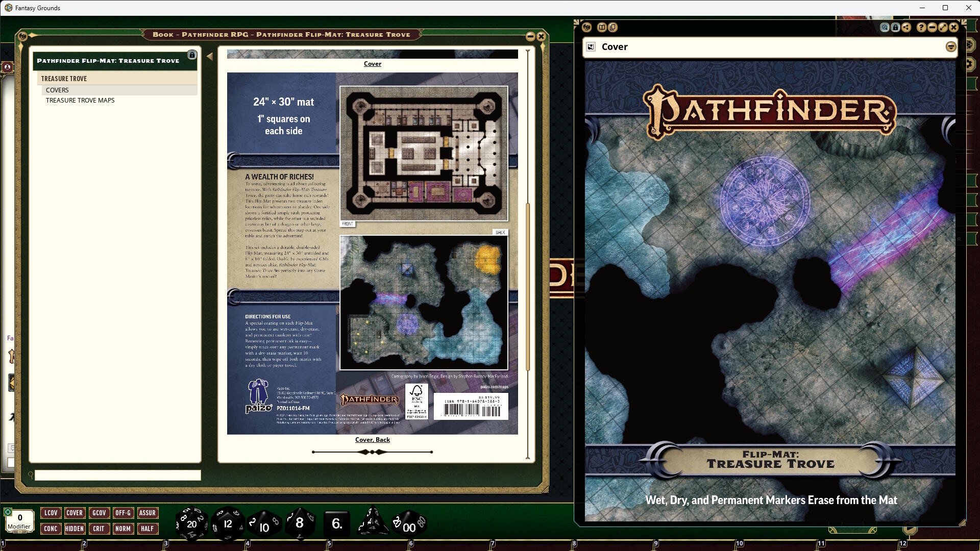Collapse the TREASURE TROVE chapter heading

(x=117, y=79)
